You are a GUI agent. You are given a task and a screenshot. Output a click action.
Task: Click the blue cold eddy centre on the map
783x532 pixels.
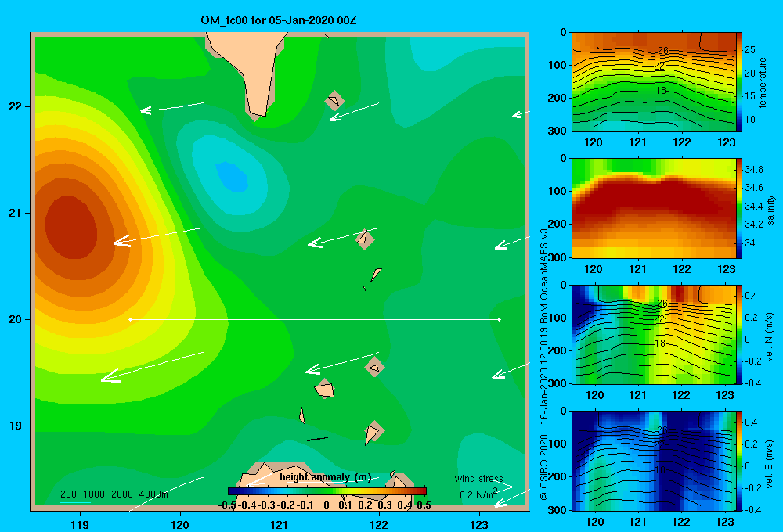click(233, 177)
